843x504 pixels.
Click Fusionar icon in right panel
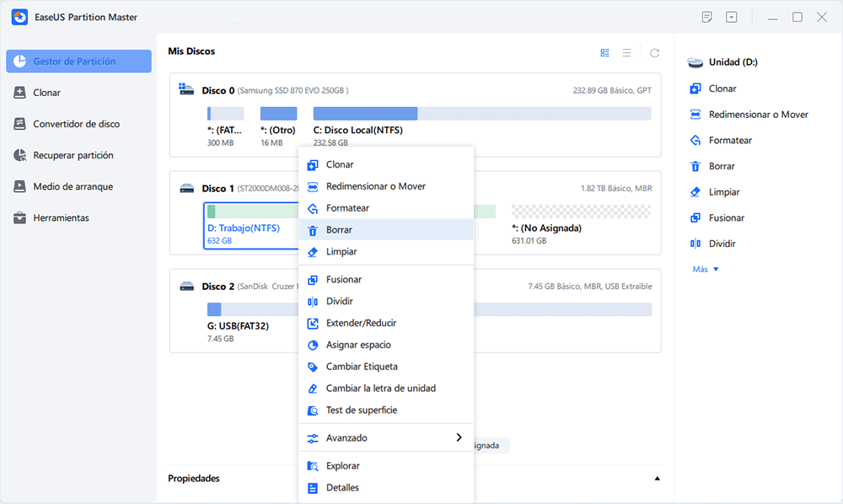coord(695,217)
